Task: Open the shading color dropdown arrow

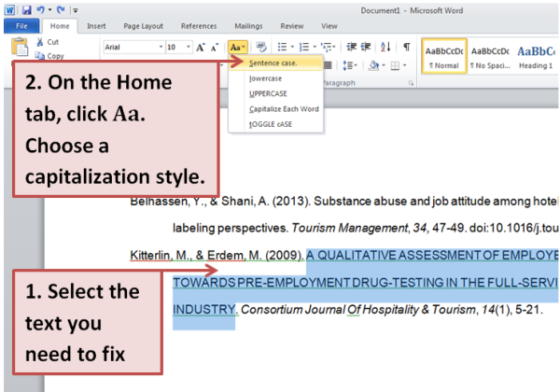Action: point(384,65)
